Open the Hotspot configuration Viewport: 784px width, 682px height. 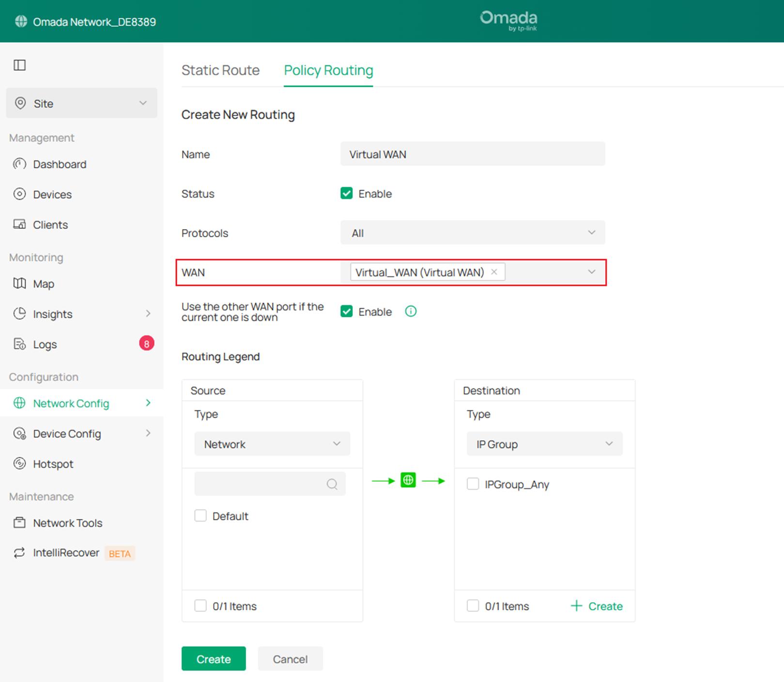coord(53,464)
